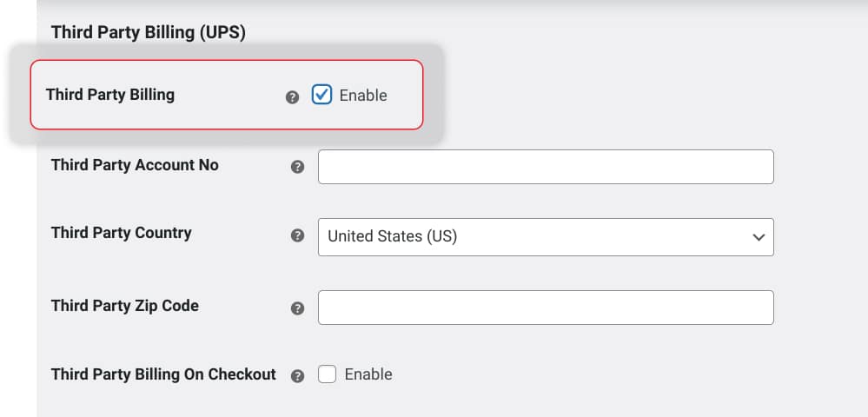
Task: Click the Third Party Country label
Action: pyautogui.click(x=122, y=233)
